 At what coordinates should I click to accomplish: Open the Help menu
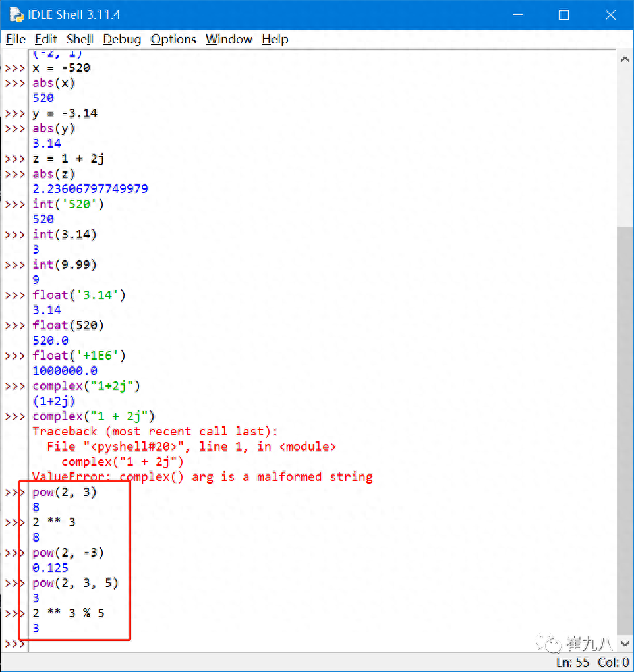point(275,40)
